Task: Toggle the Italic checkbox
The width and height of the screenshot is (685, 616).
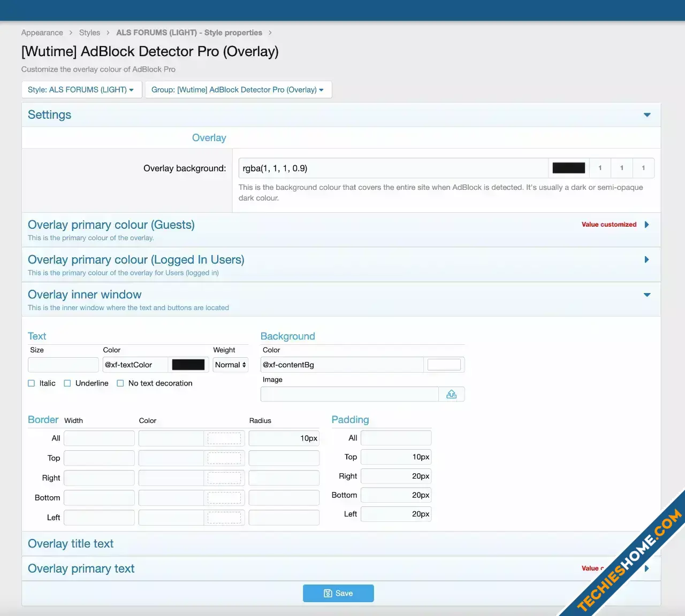Action: (x=31, y=383)
